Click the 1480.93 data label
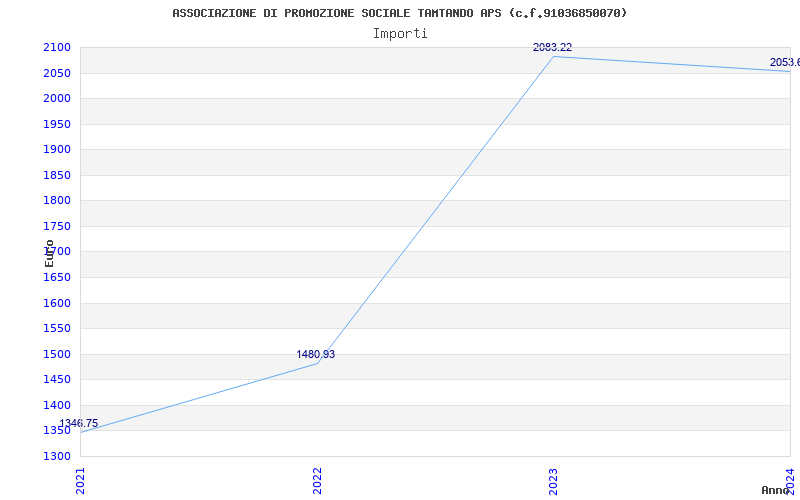 316,354
